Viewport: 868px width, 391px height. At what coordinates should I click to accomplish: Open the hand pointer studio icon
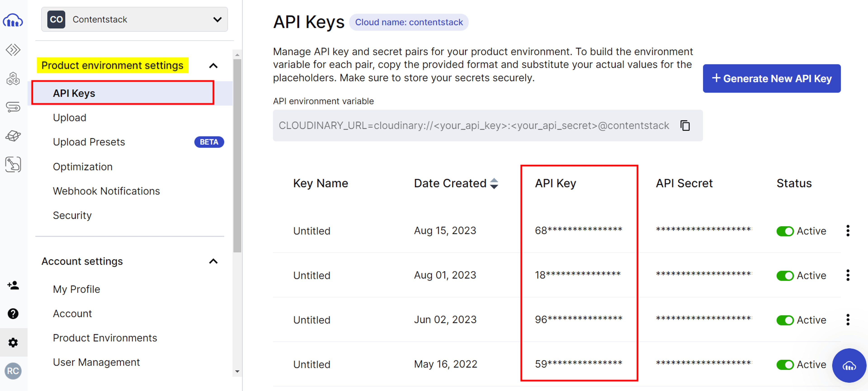point(13,164)
